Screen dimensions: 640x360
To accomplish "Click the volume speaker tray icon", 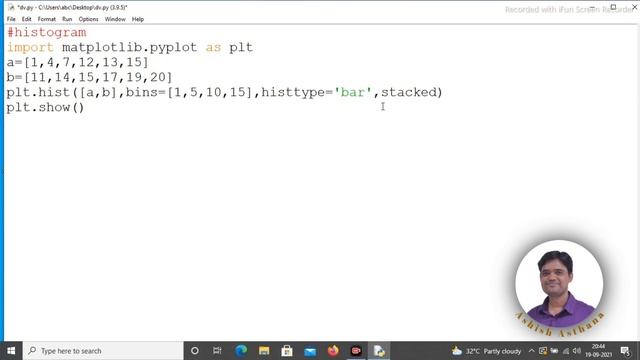I will tap(577, 351).
